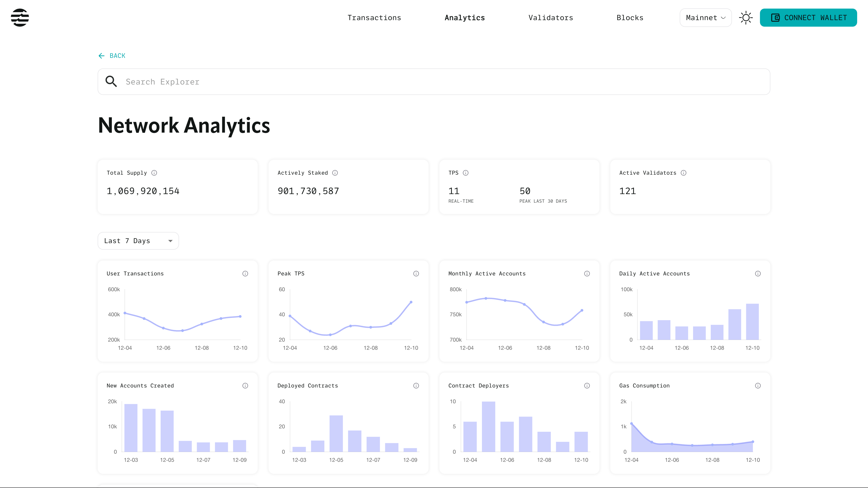Click the Active Validators info icon
Screen dimensions: 868x488
pos(683,173)
